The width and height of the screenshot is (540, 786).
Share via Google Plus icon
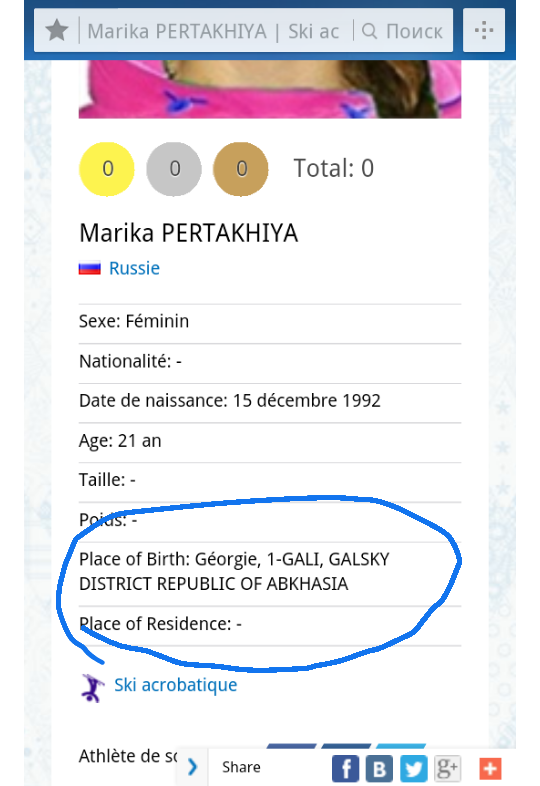447,768
